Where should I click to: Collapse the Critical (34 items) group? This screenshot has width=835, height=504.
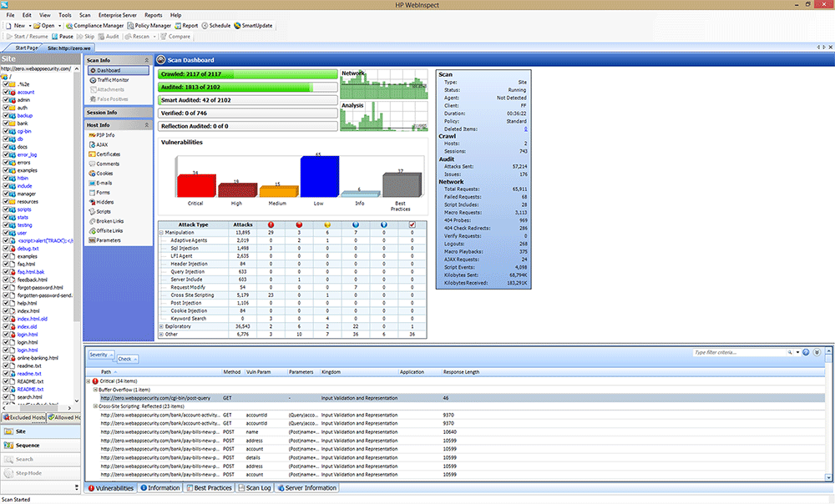(x=89, y=381)
